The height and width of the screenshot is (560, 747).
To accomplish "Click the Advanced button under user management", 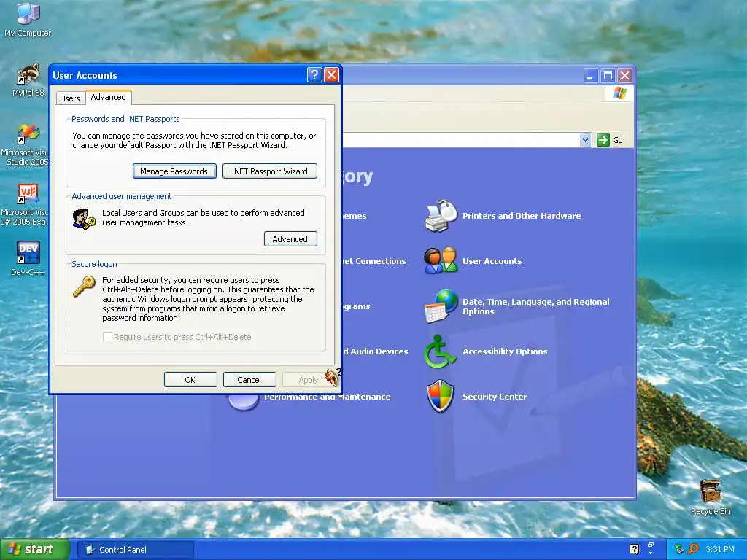I will coord(290,239).
